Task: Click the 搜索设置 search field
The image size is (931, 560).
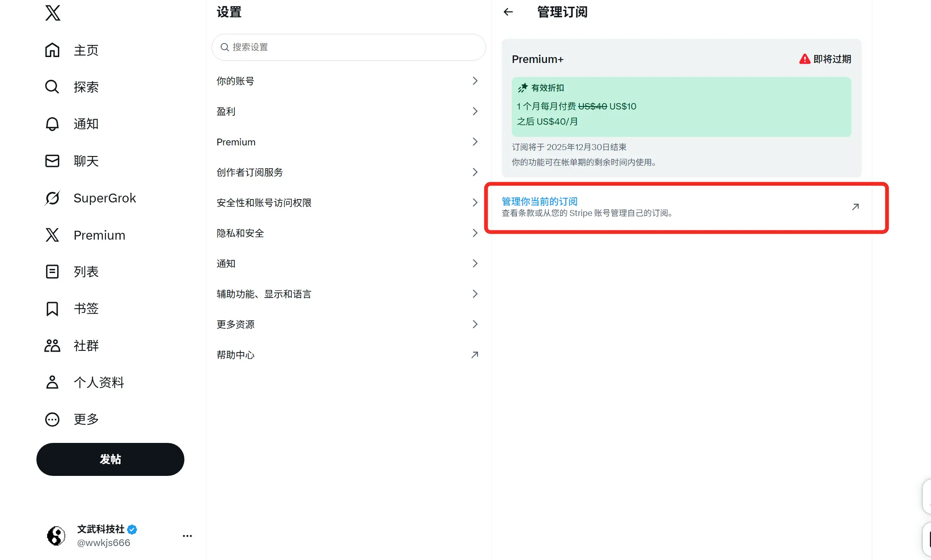Action: pos(348,47)
